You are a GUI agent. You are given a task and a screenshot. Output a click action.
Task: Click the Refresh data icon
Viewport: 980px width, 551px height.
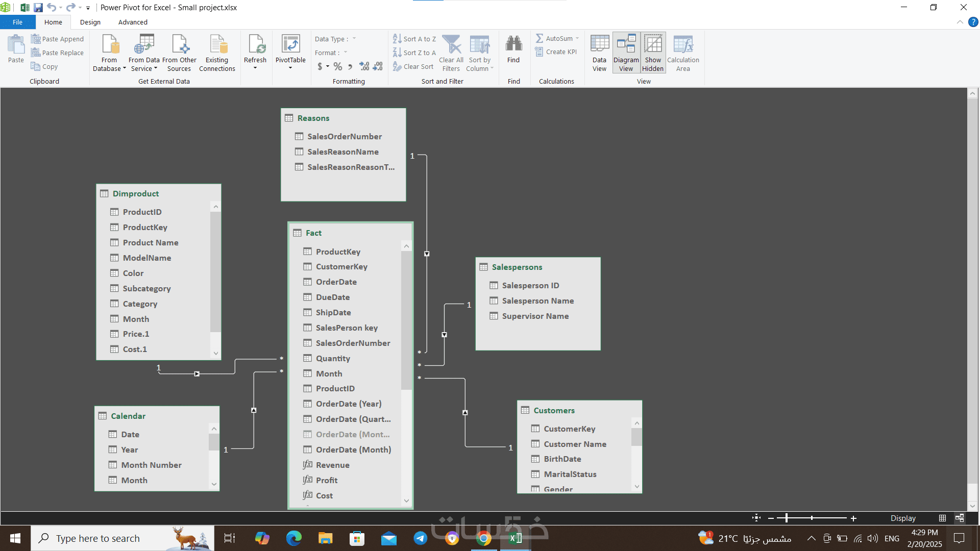pos(255,45)
